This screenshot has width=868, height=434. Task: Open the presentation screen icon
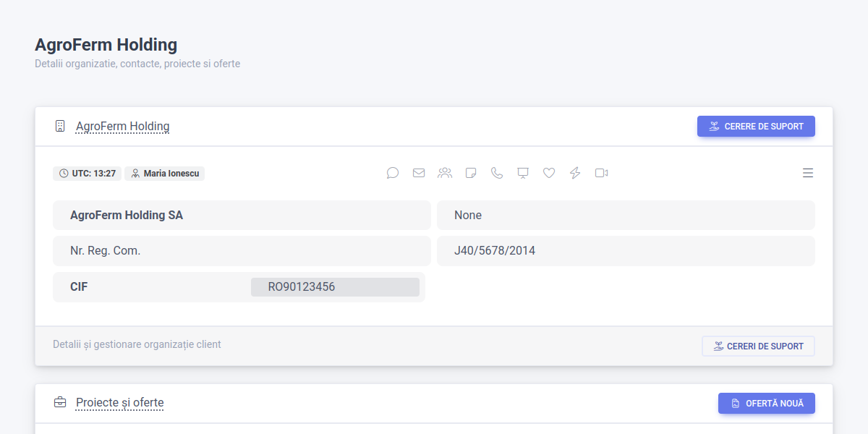[x=523, y=173]
